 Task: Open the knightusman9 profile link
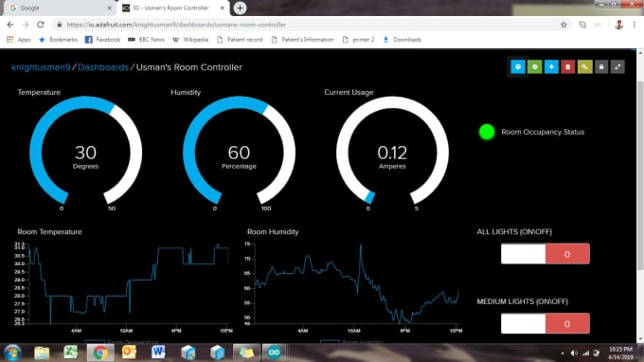tap(41, 67)
